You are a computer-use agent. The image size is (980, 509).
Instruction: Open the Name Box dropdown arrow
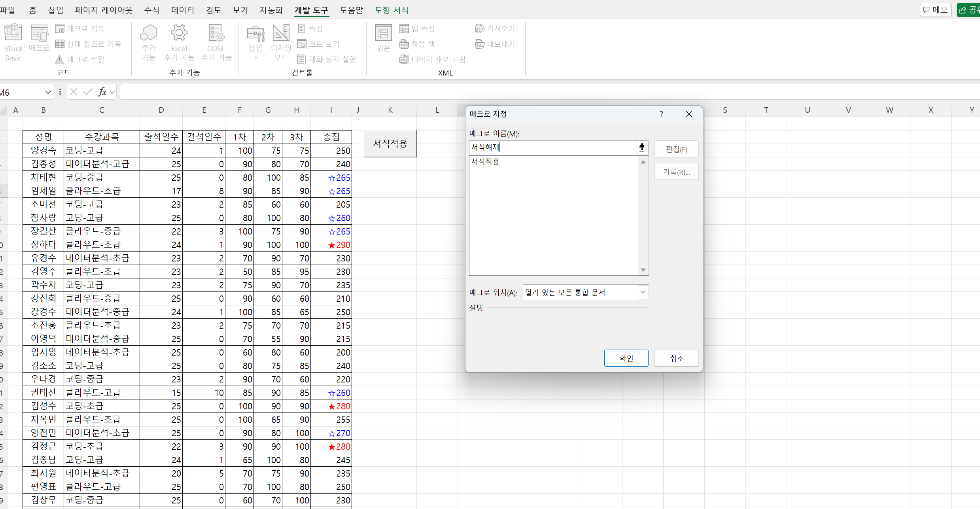pos(48,92)
